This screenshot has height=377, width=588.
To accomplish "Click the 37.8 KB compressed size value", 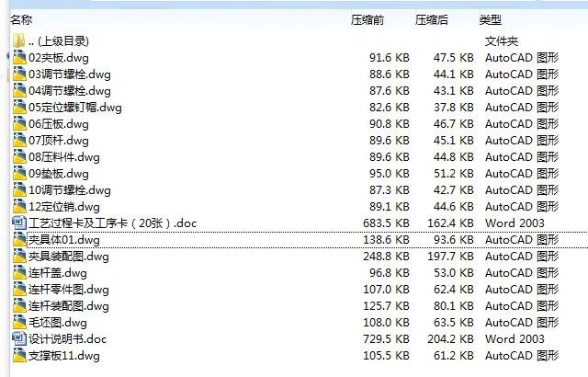I will 453,108.
